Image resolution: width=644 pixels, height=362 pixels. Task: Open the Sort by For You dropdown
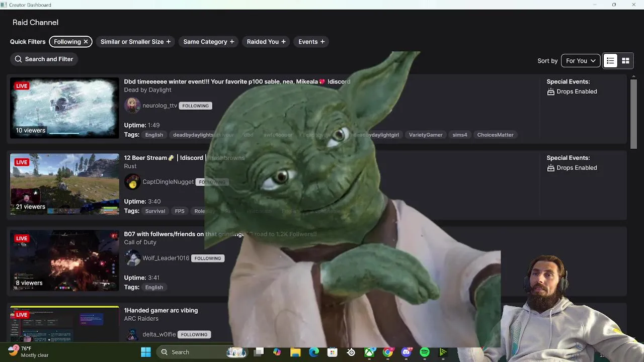tap(581, 61)
